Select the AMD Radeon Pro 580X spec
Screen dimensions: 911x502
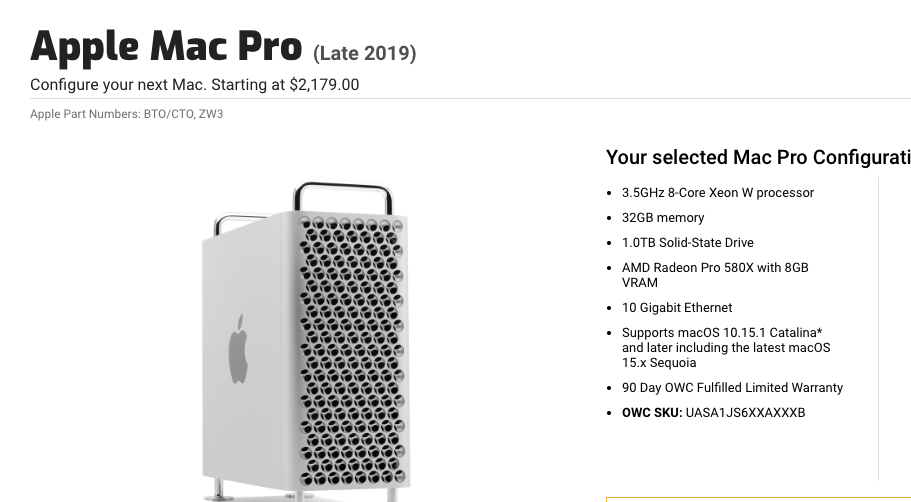click(714, 268)
